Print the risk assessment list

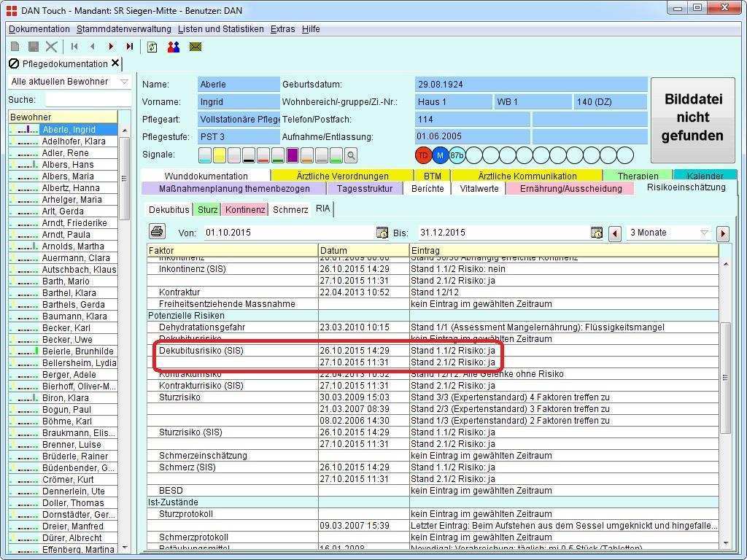pyautogui.click(x=157, y=232)
